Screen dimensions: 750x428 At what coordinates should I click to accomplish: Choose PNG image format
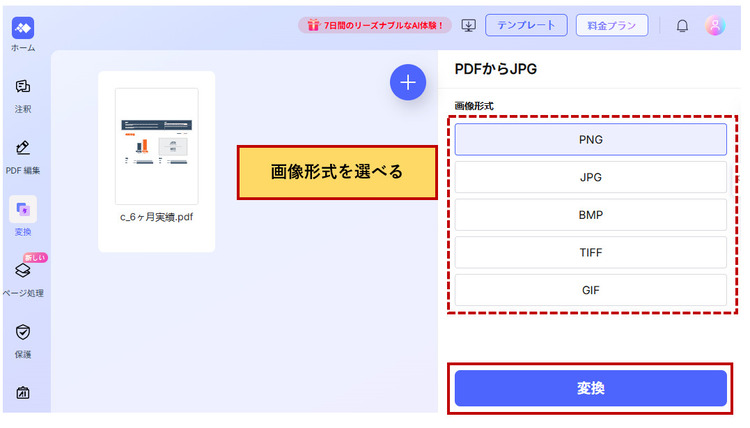click(591, 140)
